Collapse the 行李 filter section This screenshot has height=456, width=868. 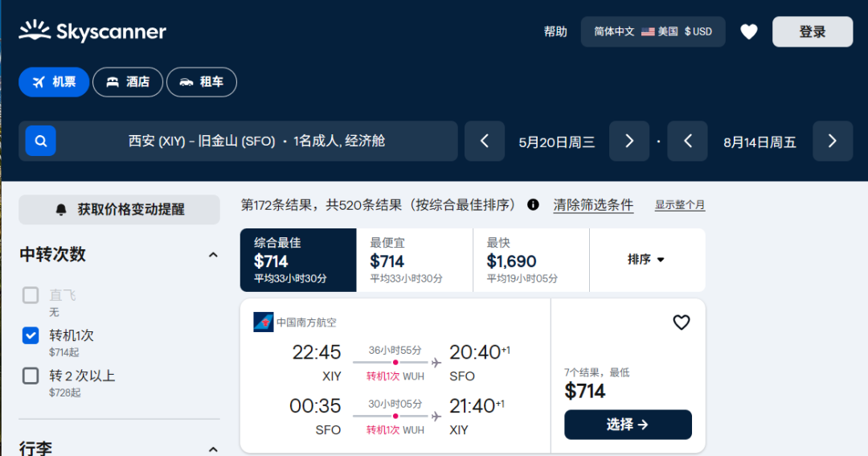pos(213,449)
